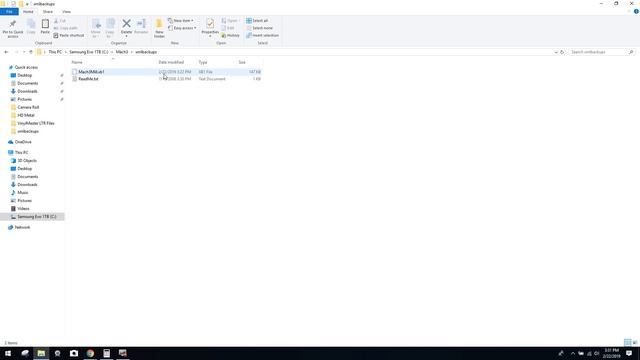640x360 pixels.
Task: Click the Rename ribbon icon
Action: pos(141,27)
